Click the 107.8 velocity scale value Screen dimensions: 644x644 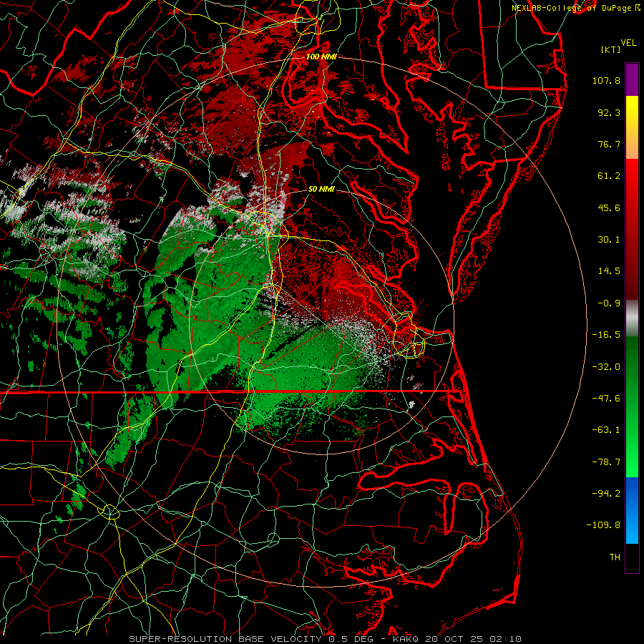606,80
